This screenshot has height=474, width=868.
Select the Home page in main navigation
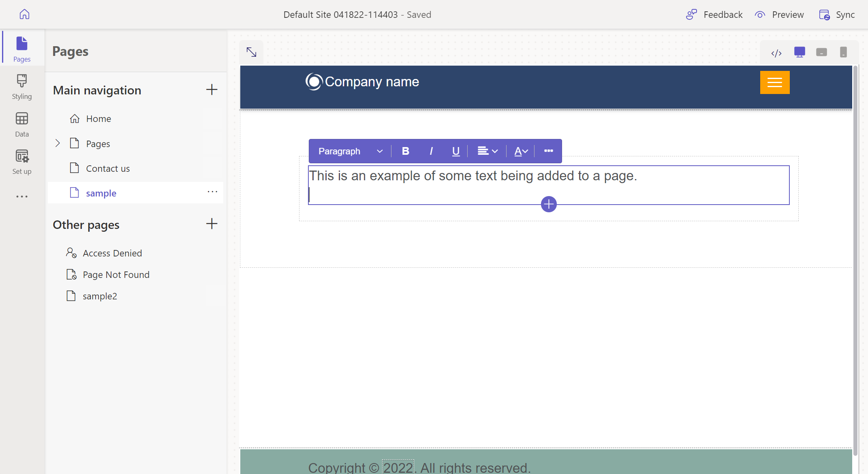pyautogui.click(x=98, y=118)
